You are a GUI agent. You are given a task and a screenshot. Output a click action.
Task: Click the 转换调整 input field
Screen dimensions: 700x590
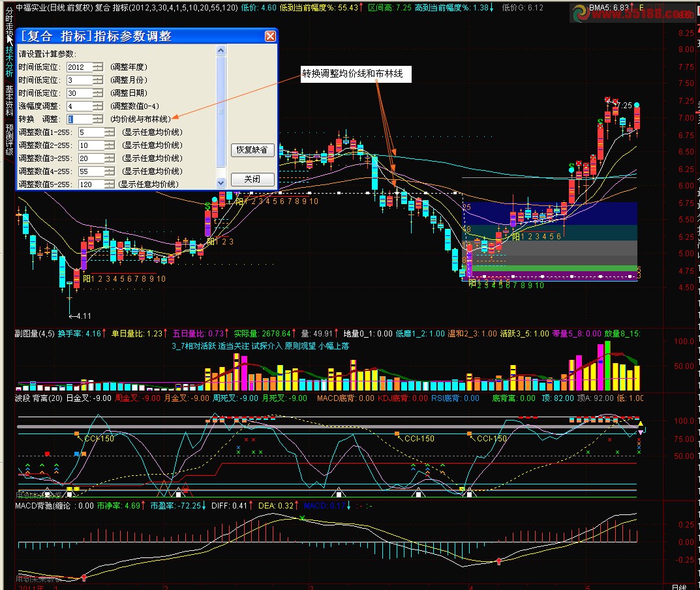(x=80, y=119)
